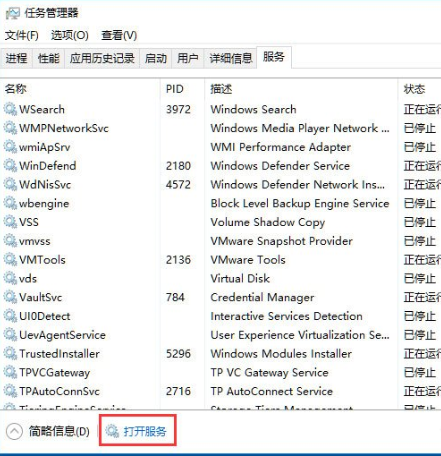The width and height of the screenshot is (441, 456).
Task: Select the TPVCGateway service name
Action: pos(55,373)
